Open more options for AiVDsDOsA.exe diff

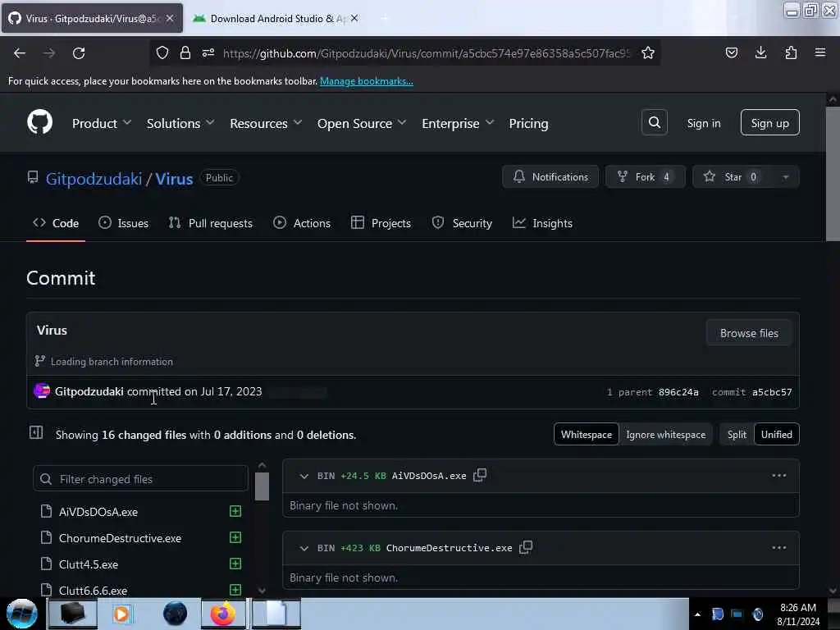[779, 475]
